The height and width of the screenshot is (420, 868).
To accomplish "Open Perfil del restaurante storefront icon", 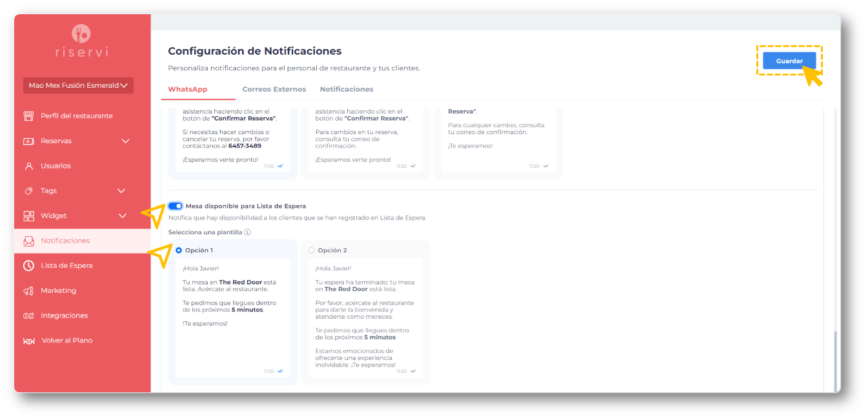I will click(28, 116).
